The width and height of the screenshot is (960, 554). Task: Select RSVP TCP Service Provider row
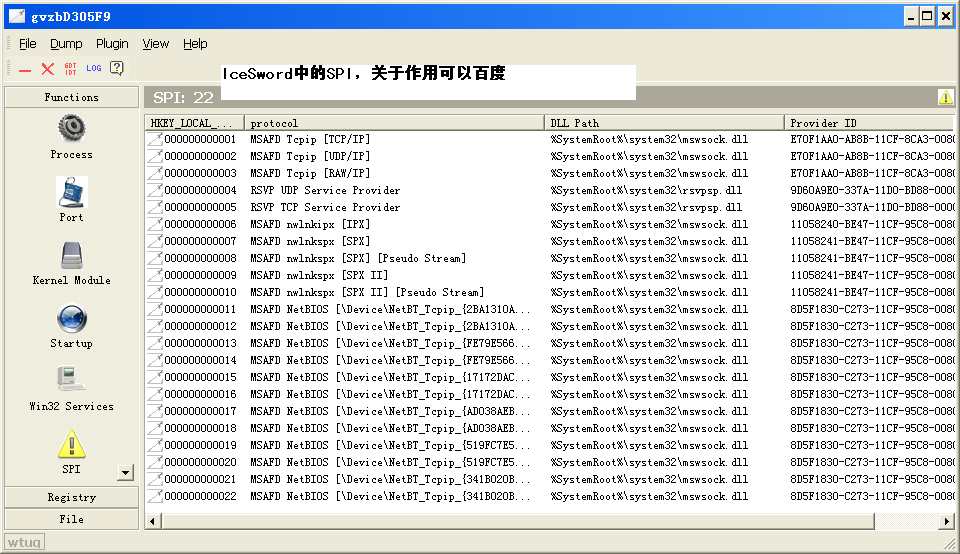550,208
